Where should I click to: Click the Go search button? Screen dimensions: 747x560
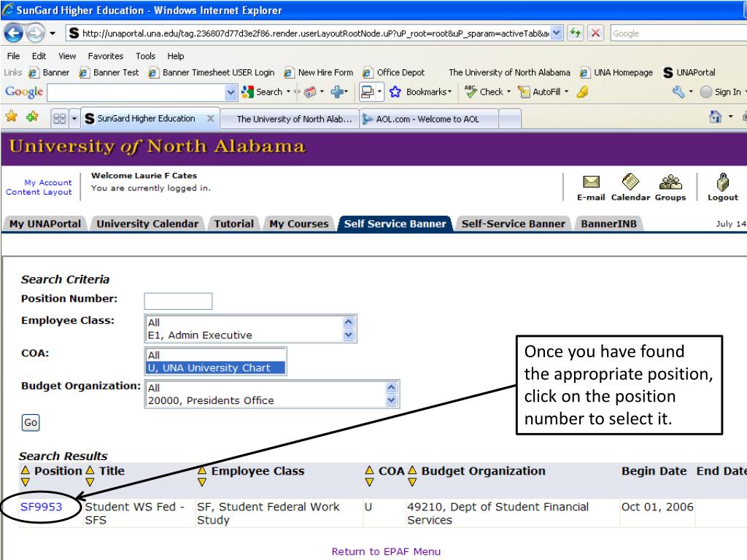pyautogui.click(x=31, y=422)
